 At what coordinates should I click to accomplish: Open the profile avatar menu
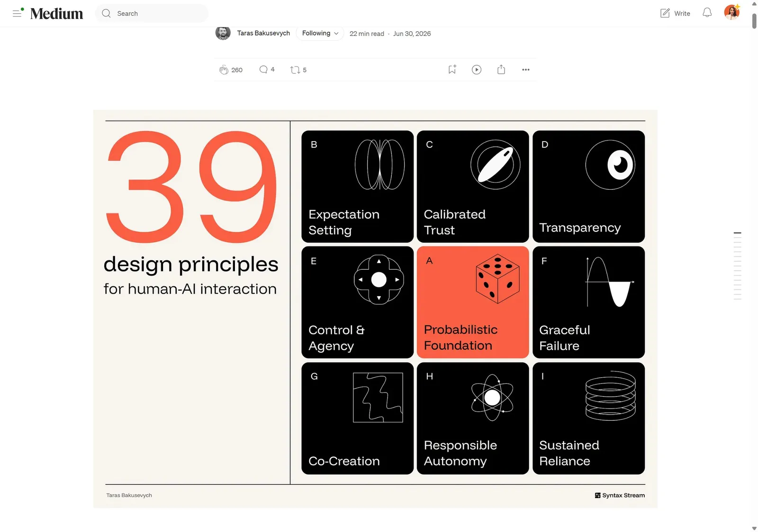[732, 12]
